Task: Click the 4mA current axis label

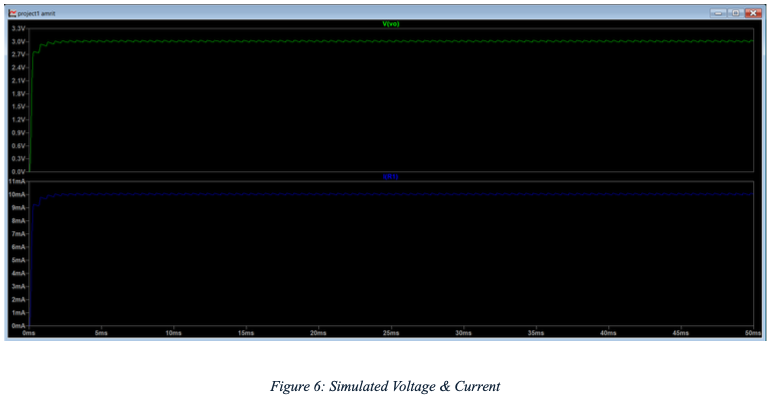Action: click(x=18, y=273)
